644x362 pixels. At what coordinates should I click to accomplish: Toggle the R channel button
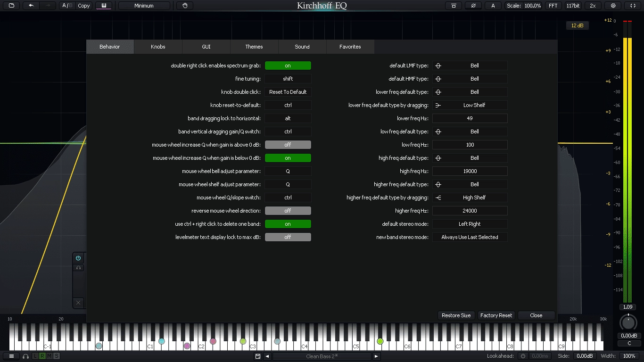42,356
